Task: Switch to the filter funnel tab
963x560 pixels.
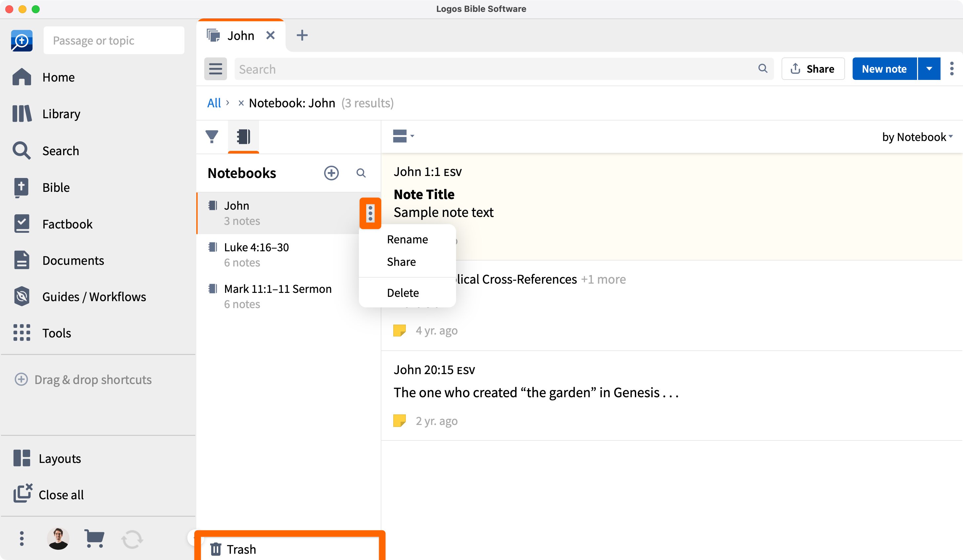Action: [x=212, y=137]
